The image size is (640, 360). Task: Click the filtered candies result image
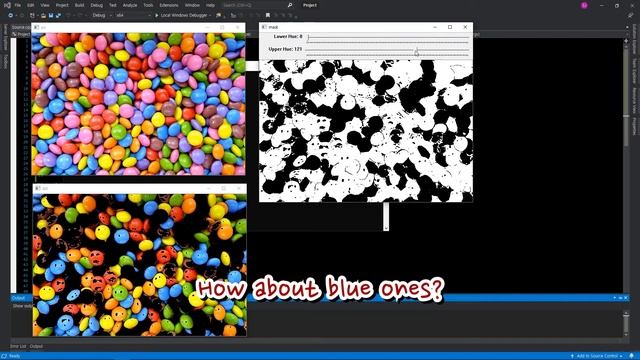pyautogui.click(x=140, y=265)
